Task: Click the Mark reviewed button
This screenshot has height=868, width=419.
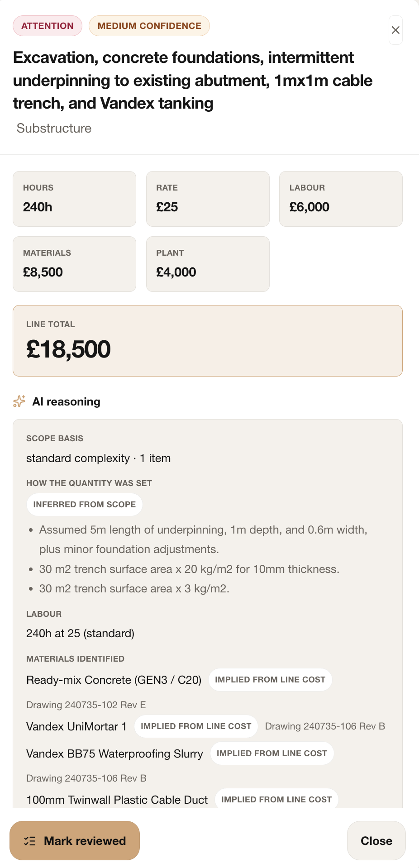Action: [75, 840]
